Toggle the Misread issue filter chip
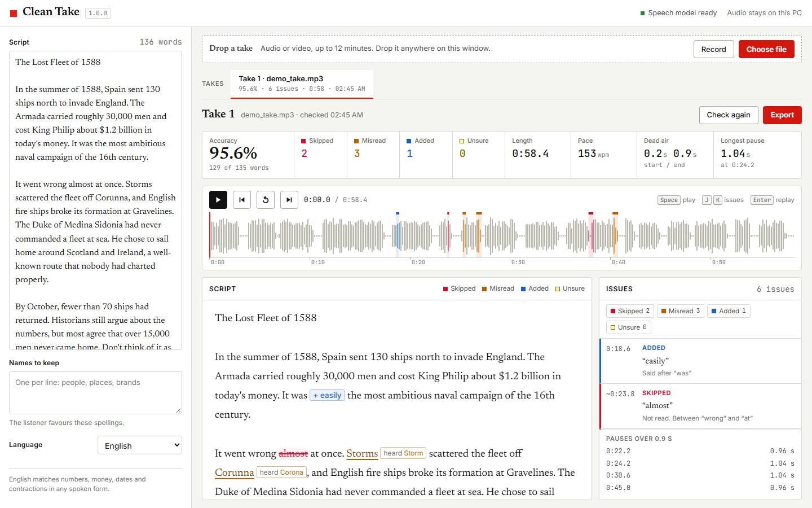This screenshot has height=508, width=812. tap(681, 311)
